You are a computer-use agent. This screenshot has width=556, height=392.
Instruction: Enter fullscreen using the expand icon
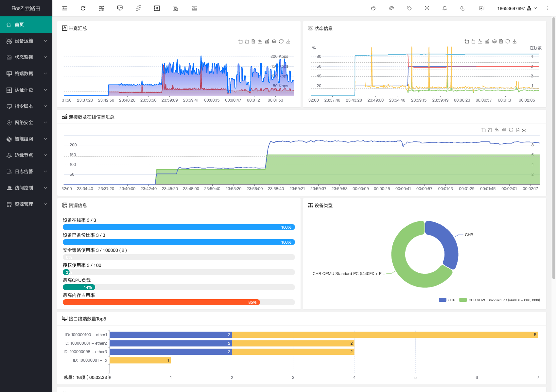pos(427,8)
